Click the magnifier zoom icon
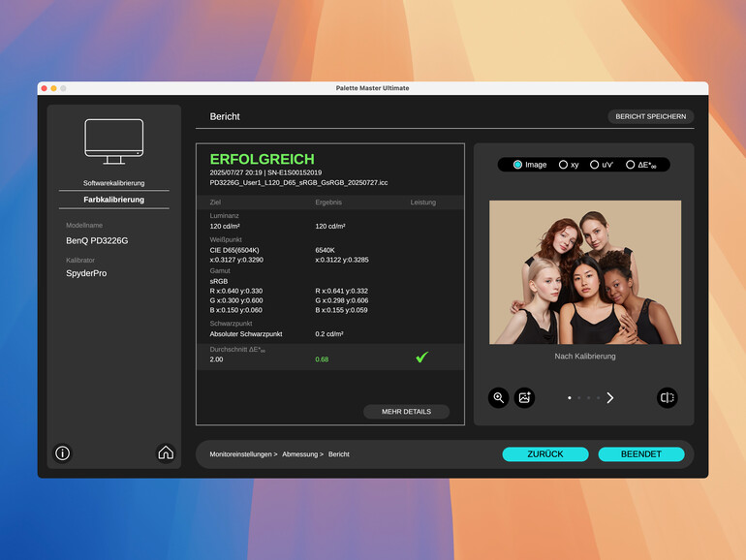The image size is (746, 560). click(498, 398)
